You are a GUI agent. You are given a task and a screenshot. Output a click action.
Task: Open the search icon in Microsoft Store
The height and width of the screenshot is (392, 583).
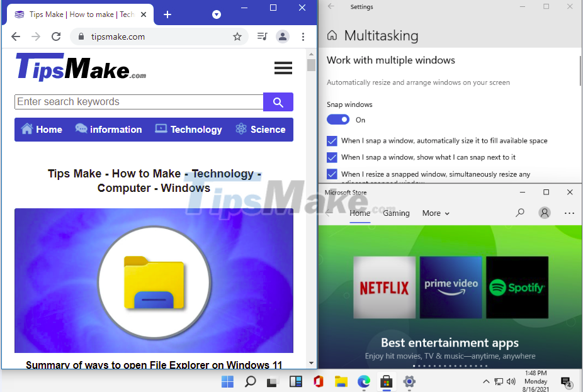520,213
